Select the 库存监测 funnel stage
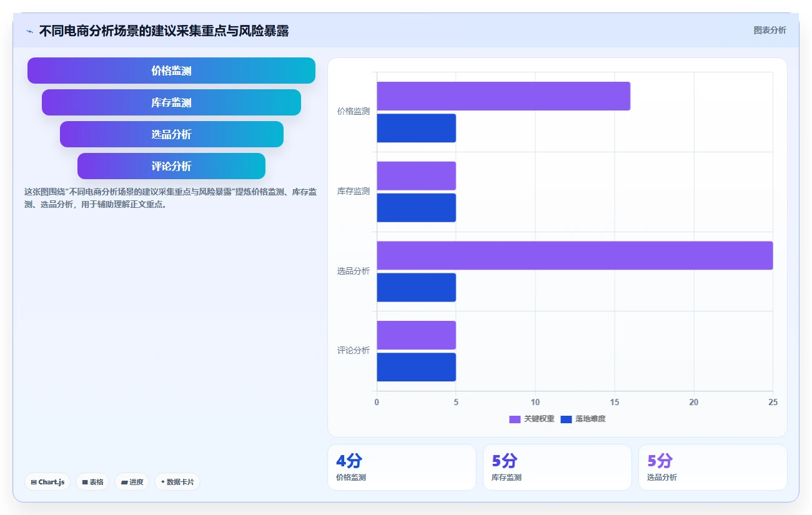Image resolution: width=812 pixels, height=515 pixels. coord(171,102)
